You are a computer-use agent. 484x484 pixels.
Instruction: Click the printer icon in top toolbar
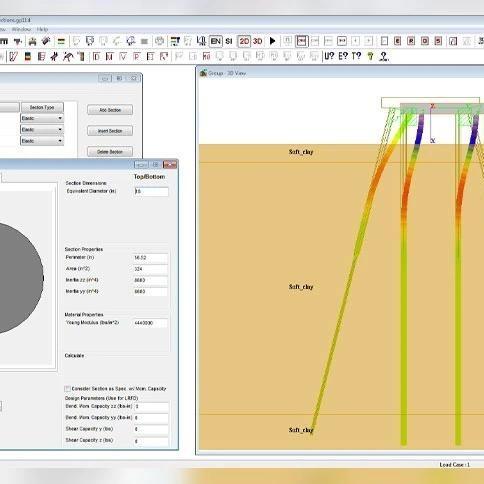coord(32,41)
